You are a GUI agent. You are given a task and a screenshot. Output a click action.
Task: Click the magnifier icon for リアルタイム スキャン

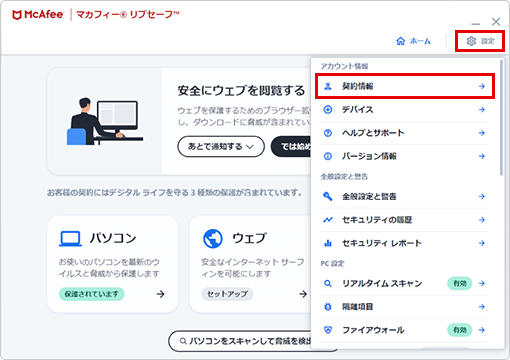(328, 284)
